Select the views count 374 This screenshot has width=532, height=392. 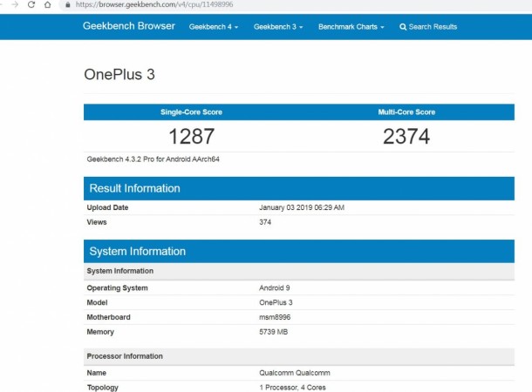click(265, 222)
